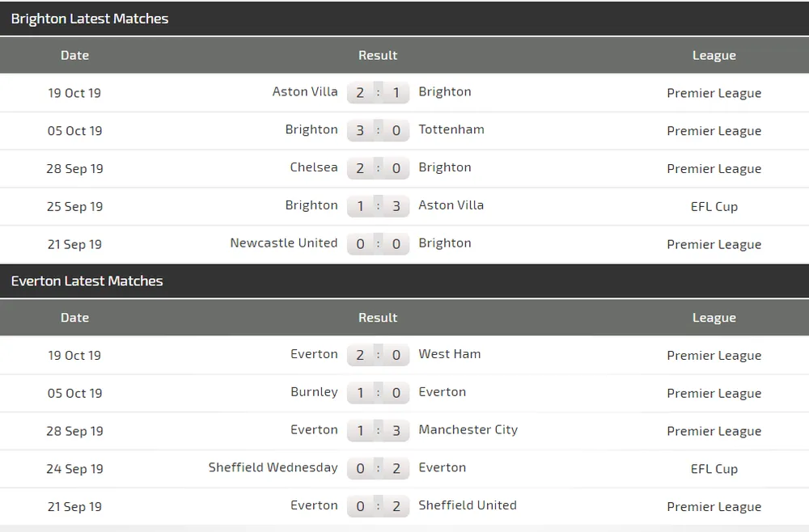Select Burnley in Everton's match list

click(315, 392)
